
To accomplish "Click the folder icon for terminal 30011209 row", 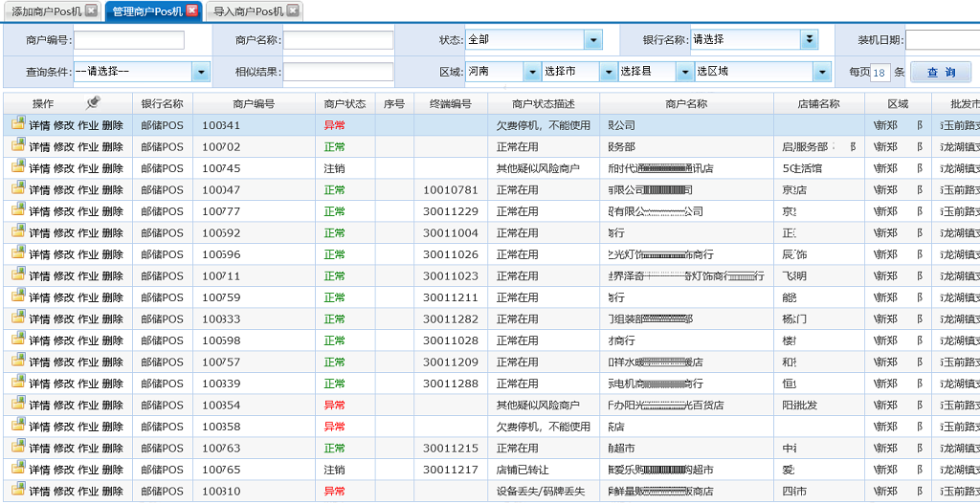I will point(18,361).
